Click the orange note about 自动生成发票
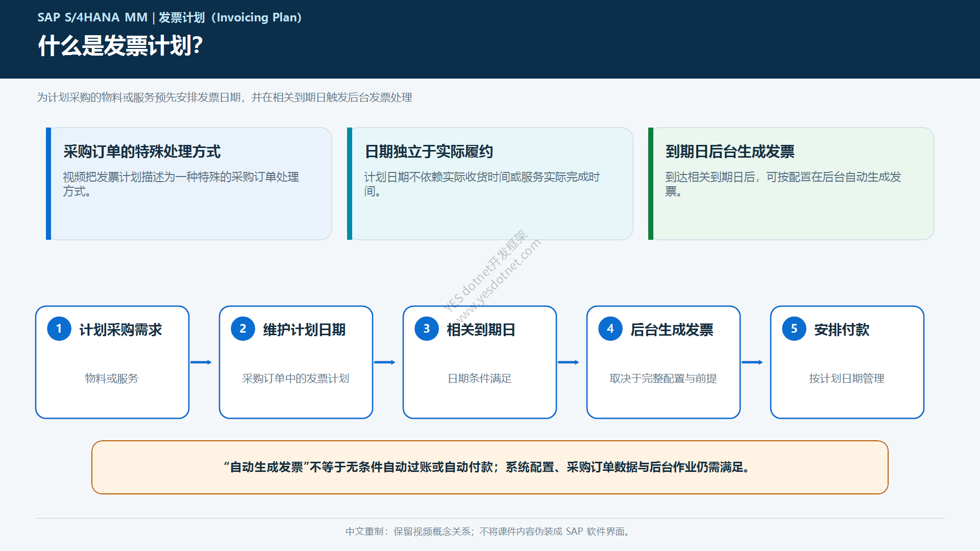 coord(490,467)
